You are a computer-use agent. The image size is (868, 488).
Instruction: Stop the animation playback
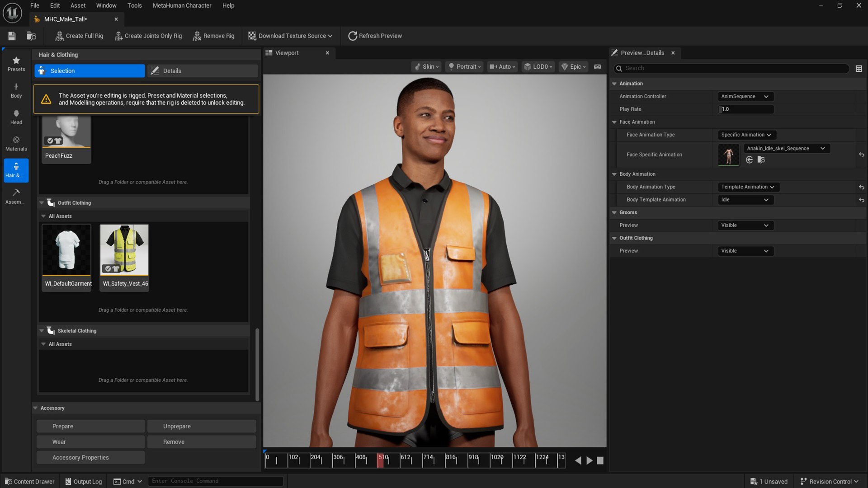coord(600,460)
